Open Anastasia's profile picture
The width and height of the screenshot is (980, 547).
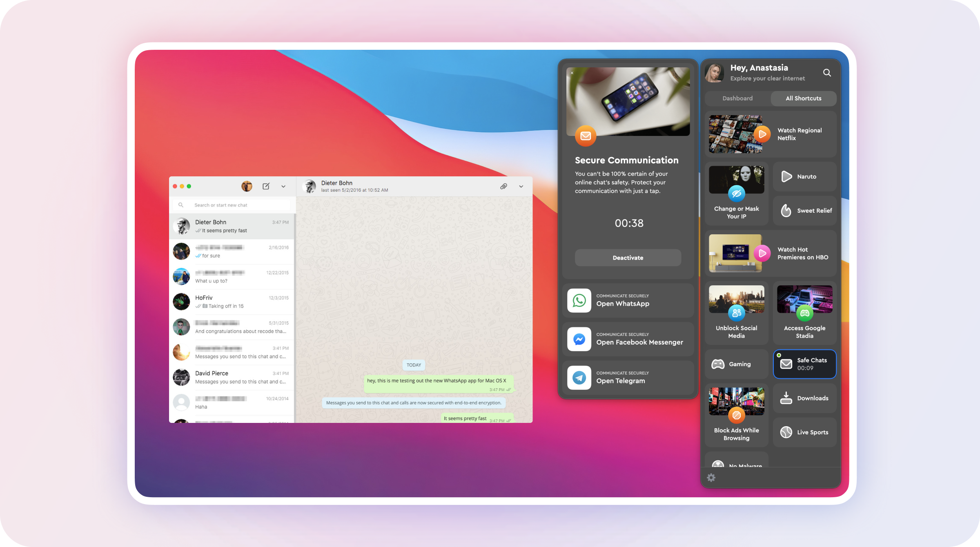click(715, 73)
